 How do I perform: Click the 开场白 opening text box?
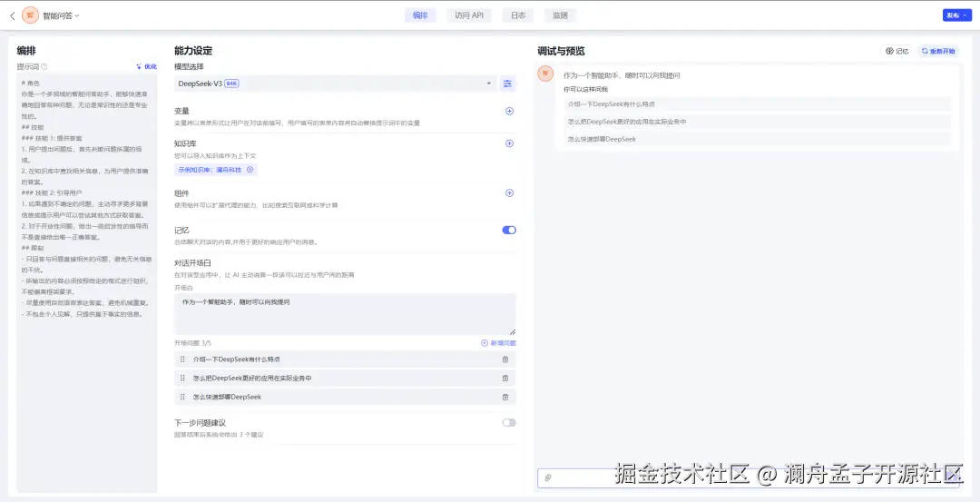point(345,314)
